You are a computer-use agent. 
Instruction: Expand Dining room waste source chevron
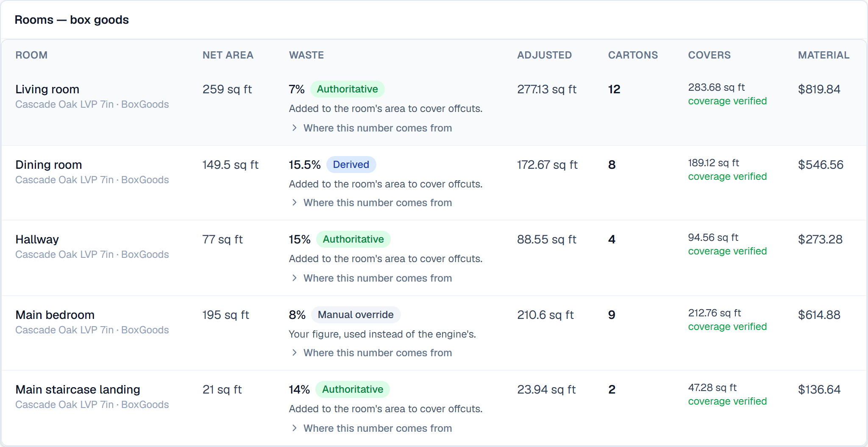pyautogui.click(x=294, y=202)
